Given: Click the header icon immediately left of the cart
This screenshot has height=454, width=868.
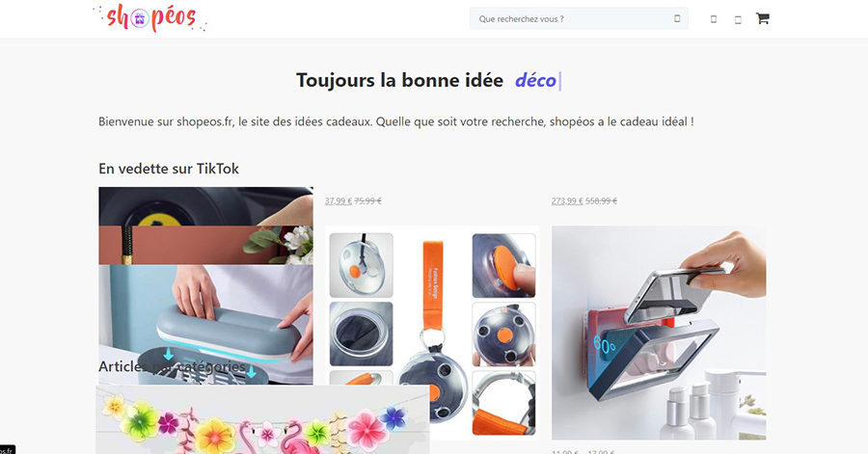Looking at the screenshot, I should (738, 20).
